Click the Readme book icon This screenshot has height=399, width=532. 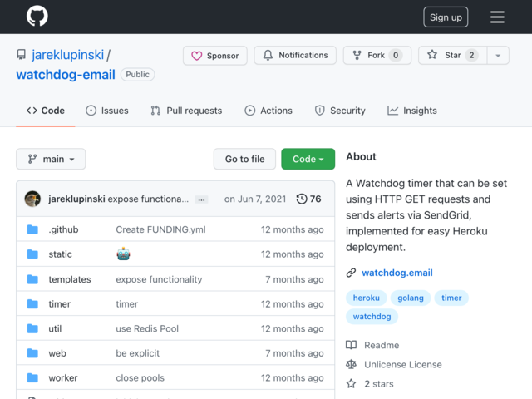tap(351, 345)
